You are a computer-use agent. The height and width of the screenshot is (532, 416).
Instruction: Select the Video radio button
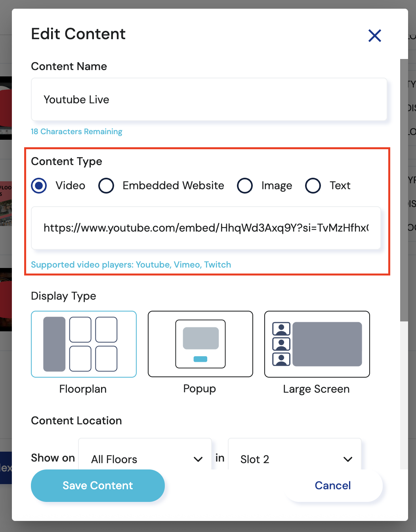click(x=39, y=186)
